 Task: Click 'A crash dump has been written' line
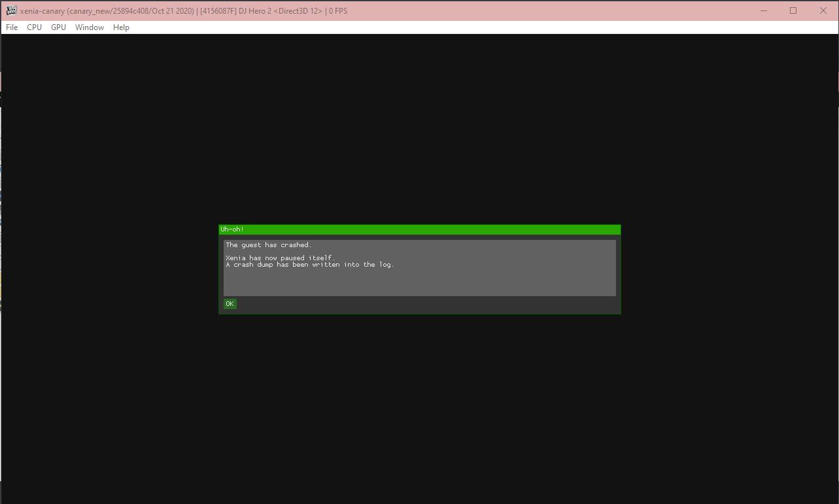point(310,265)
